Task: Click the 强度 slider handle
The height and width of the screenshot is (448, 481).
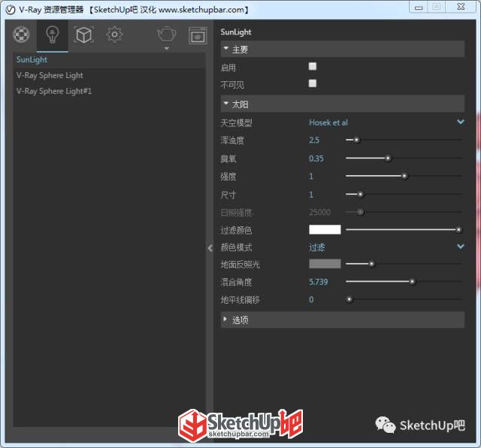Action: pyautogui.click(x=405, y=176)
